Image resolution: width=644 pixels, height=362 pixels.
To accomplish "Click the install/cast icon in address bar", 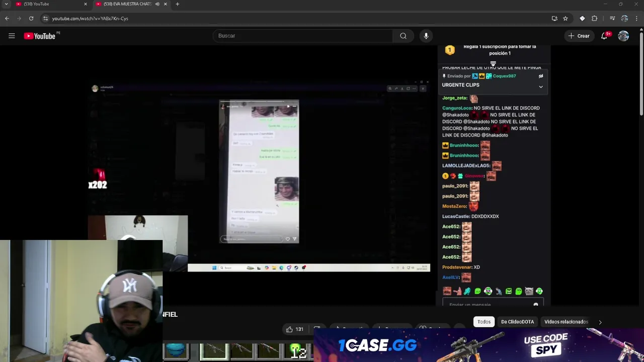I will (554, 19).
